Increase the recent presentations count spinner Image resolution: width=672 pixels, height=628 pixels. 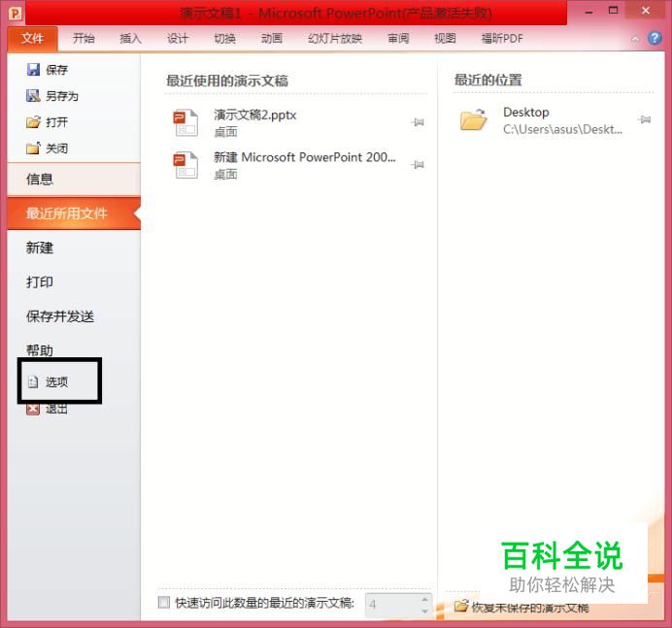pos(424,599)
